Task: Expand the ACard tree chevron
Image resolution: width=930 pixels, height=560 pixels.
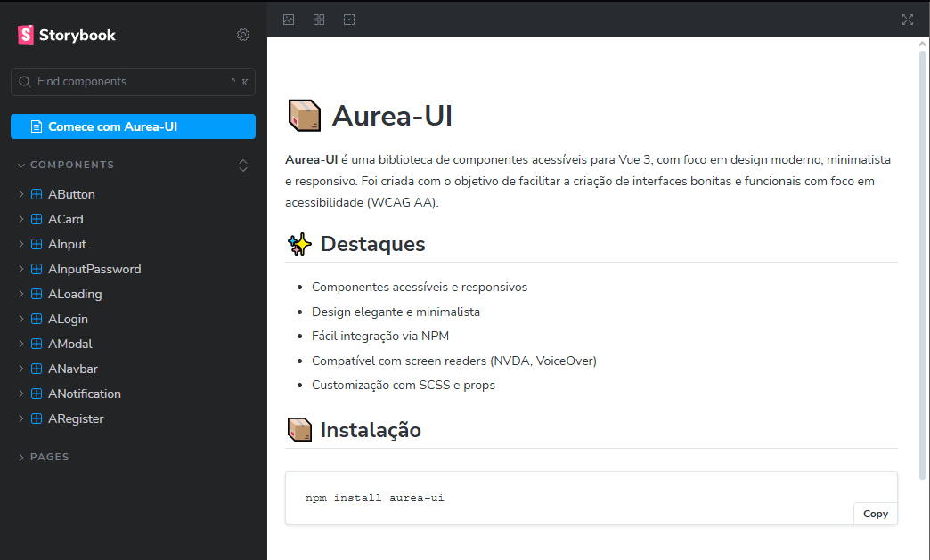Action: [21, 219]
